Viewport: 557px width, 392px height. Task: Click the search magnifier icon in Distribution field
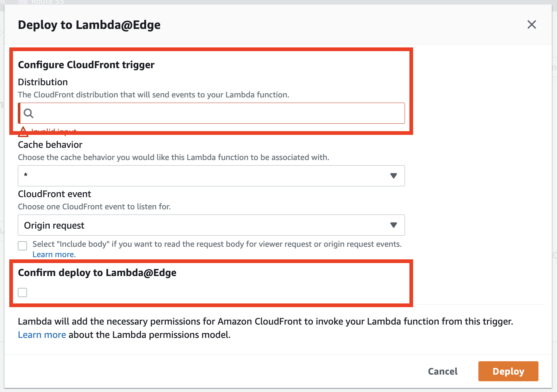29,113
